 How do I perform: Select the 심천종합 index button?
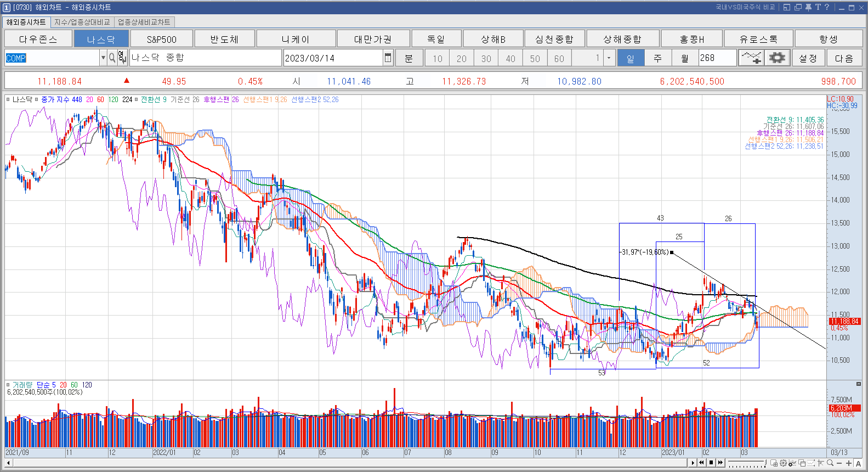point(554,39)
